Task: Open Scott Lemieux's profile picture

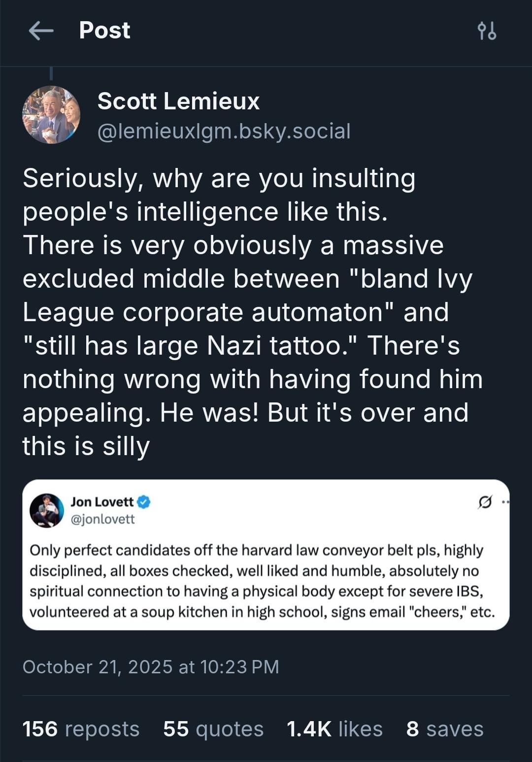Action: tap(51, 115)
